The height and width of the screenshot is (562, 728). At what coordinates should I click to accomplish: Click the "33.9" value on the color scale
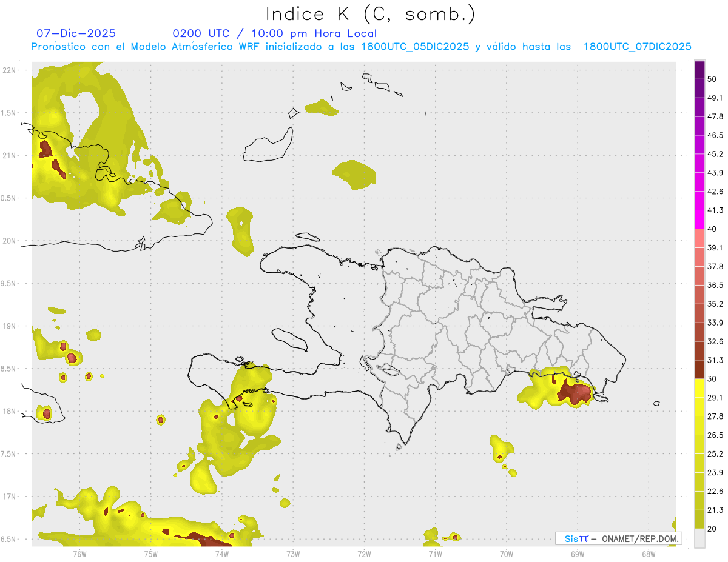715,323
